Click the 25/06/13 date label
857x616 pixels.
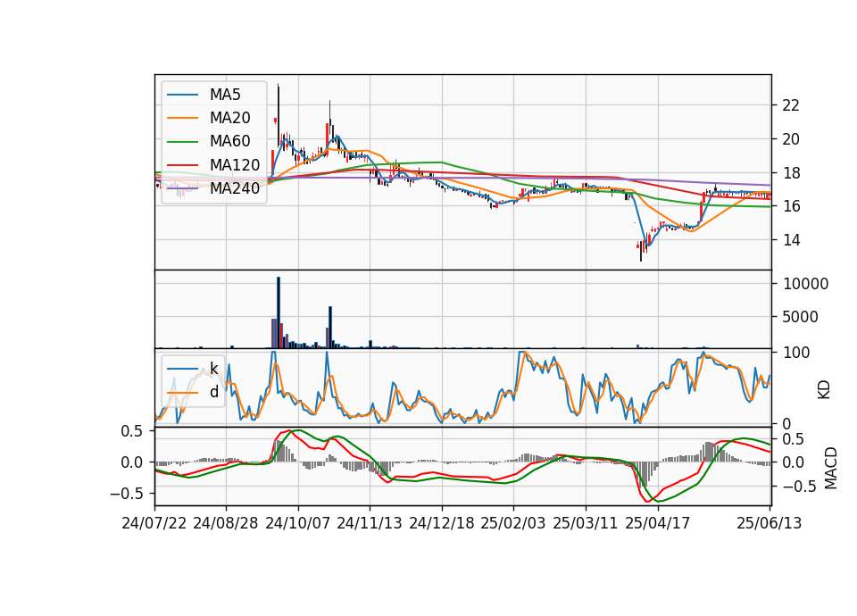click(769, 523)
